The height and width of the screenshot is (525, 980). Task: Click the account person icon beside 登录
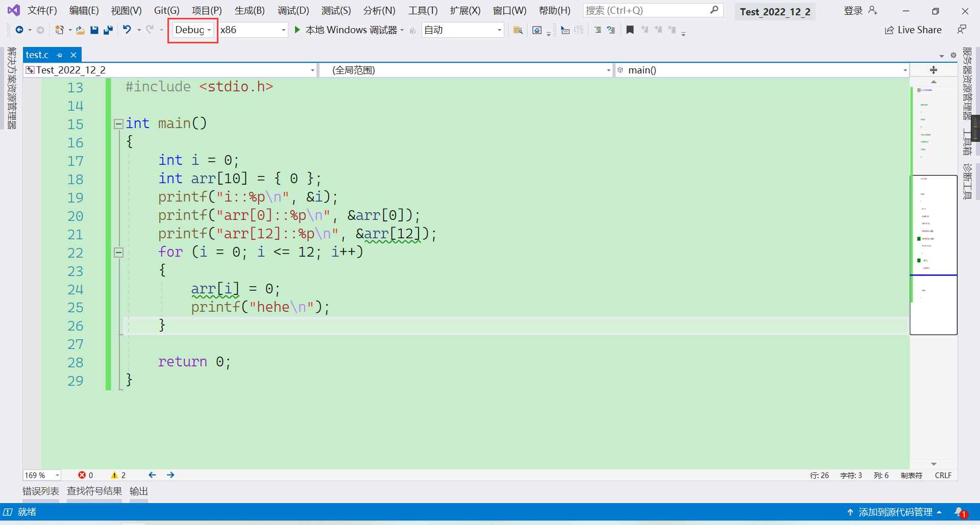[873, 10]
